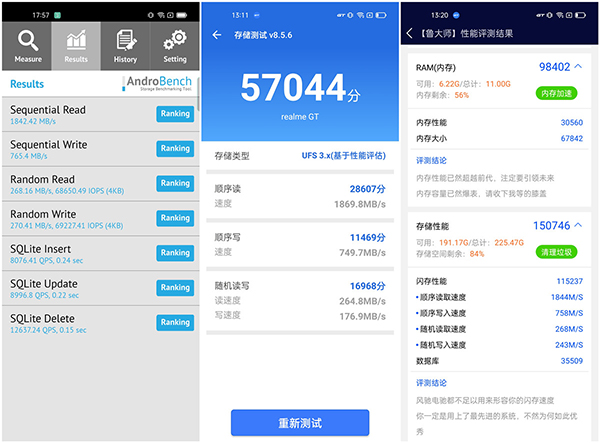
Task: Go back from the 存储测试 screen
Action: pyautogui.click(x=218, y=35)
